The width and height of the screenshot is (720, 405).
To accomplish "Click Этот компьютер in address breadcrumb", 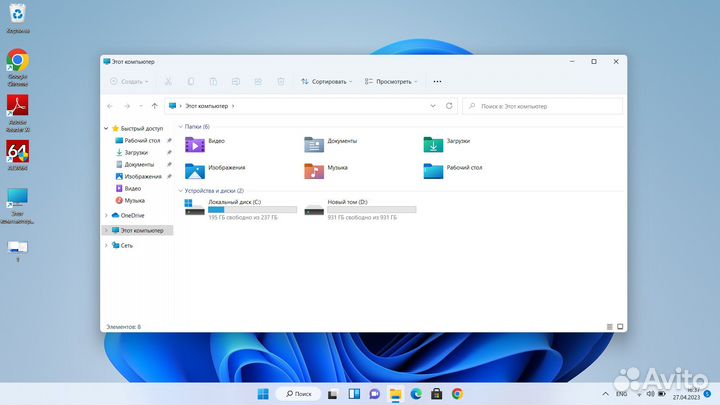I will coord(206,106).
